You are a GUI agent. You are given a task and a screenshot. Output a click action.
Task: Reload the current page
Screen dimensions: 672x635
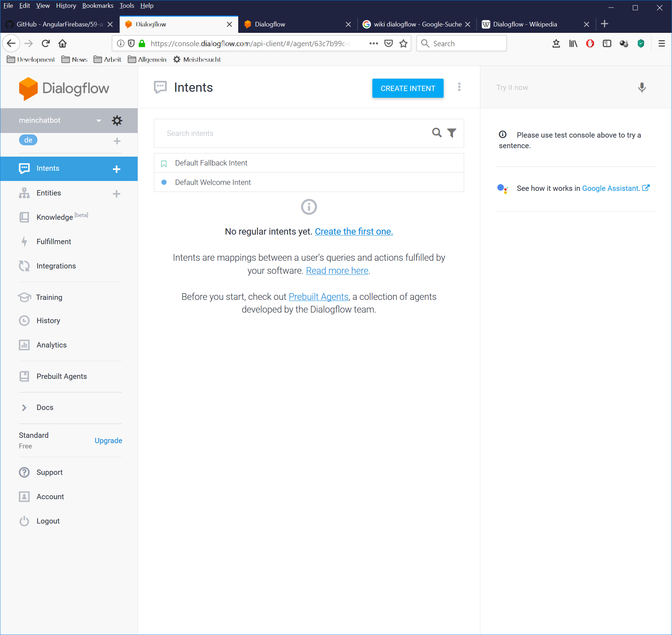click(46, 43)
